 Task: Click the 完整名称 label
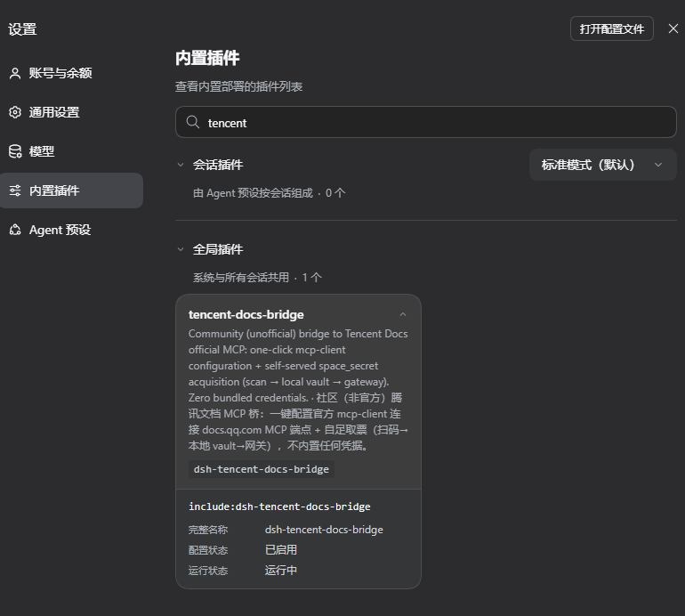pyautogui.click(x=208, y=530)
